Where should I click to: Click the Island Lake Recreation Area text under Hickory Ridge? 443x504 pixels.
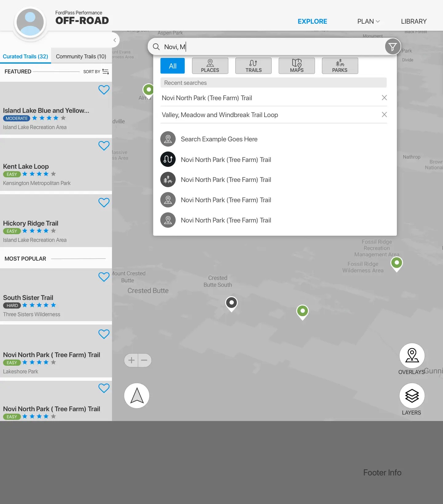click(x=35, y=240)
